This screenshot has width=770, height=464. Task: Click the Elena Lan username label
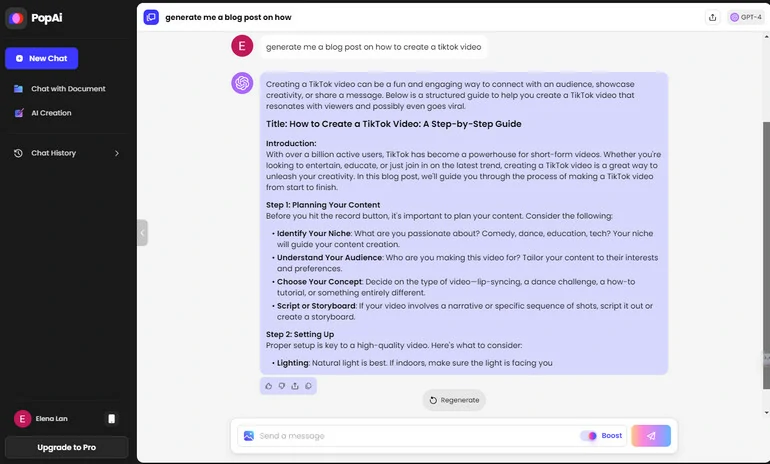pos(52,419)
